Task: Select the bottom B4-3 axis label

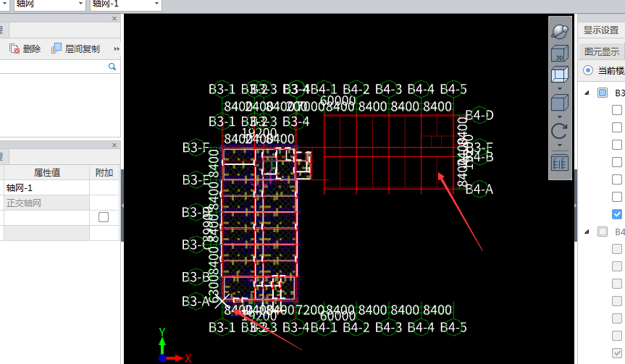Action: pyautogui.click(x=389, y=327)
